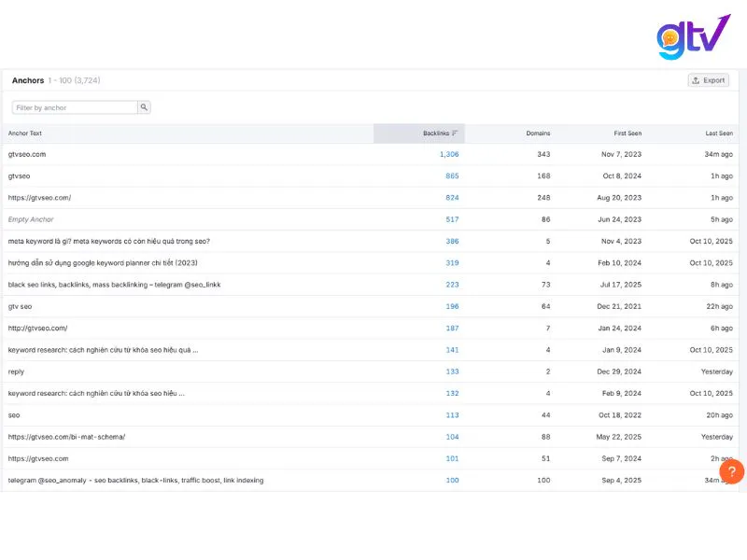Select the black seo links anchor text
This screenshot has width=747, height=560.
(x=114, y=285)
